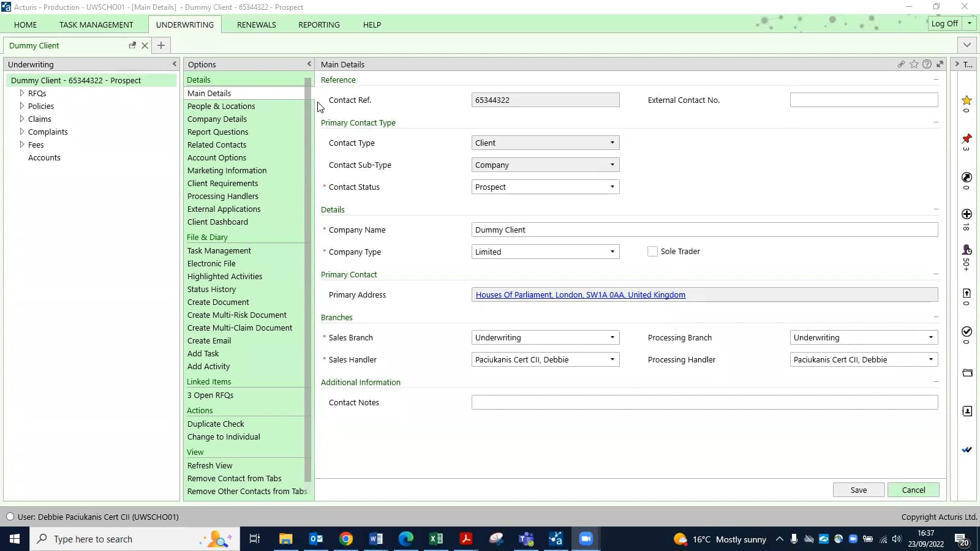The height and width of the screenshot is (551, 980).
Task: Expand Main Details to full screen via arrows icon
Action: pos(939,64)
